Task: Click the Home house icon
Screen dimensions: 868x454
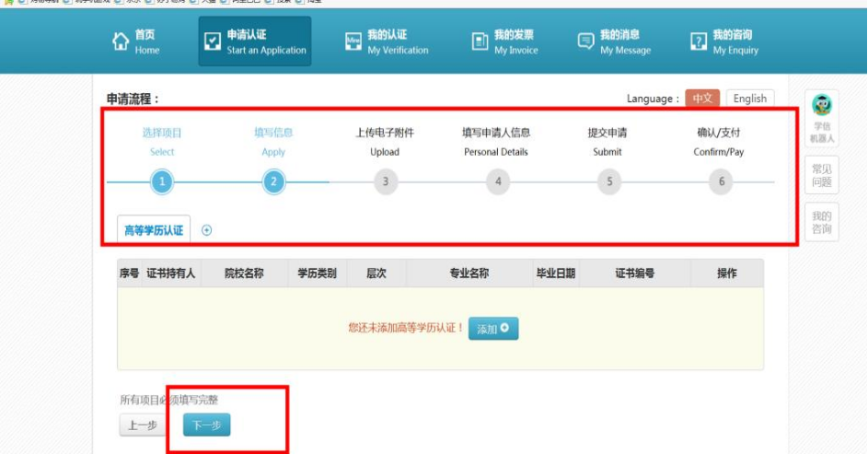Action: (x=120, y=42)
